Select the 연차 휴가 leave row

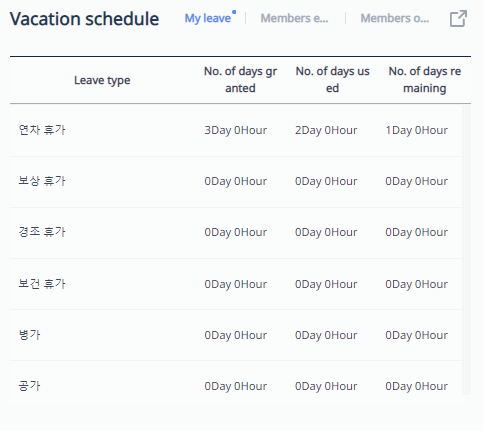click(x=236, y=130)
